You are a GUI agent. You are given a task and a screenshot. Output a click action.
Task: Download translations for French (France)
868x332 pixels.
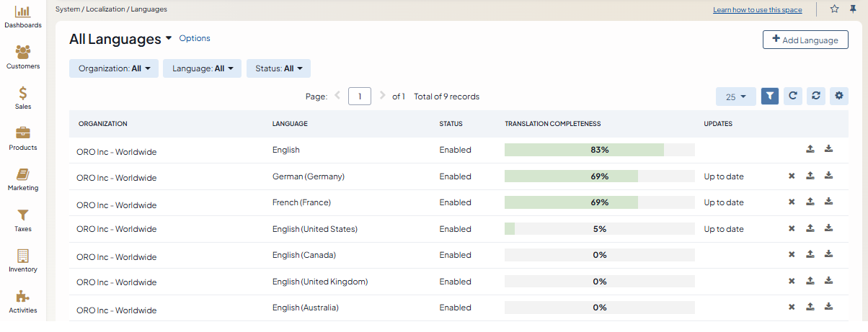pos(828,202)
